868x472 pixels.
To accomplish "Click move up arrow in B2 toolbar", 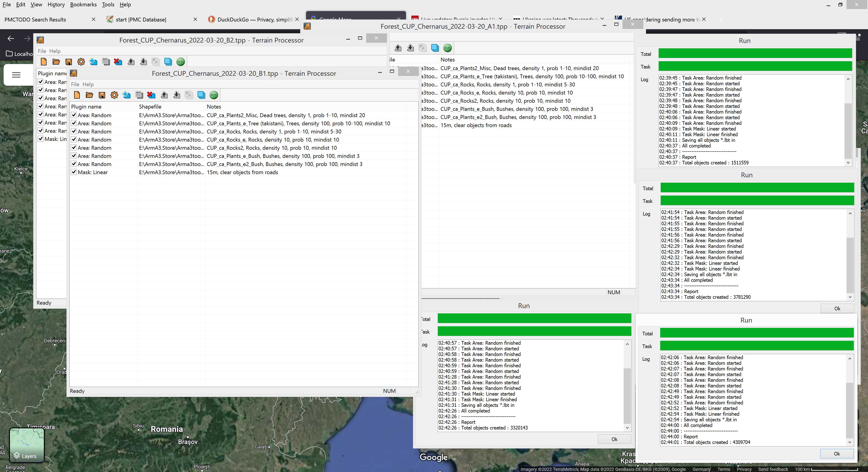I will point(131,62).
